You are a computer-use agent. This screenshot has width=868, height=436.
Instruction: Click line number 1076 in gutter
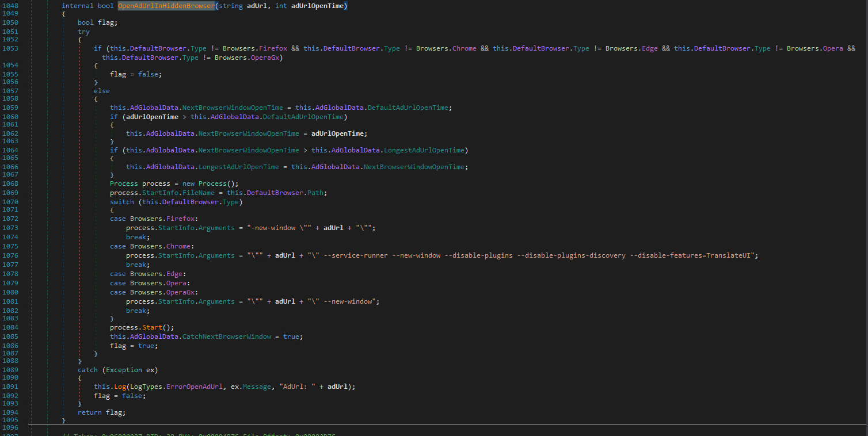pyautogui.click(x=10, y=255)
